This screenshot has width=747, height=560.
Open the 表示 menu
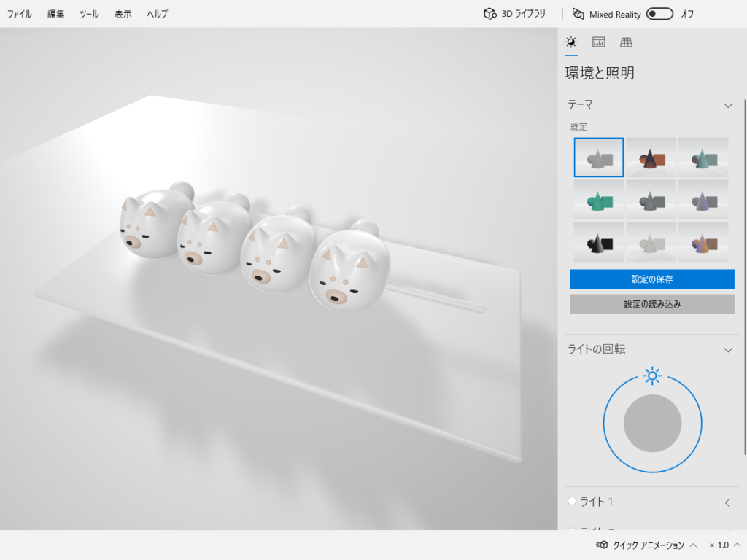pyautogui.click(x=123, y=14)
